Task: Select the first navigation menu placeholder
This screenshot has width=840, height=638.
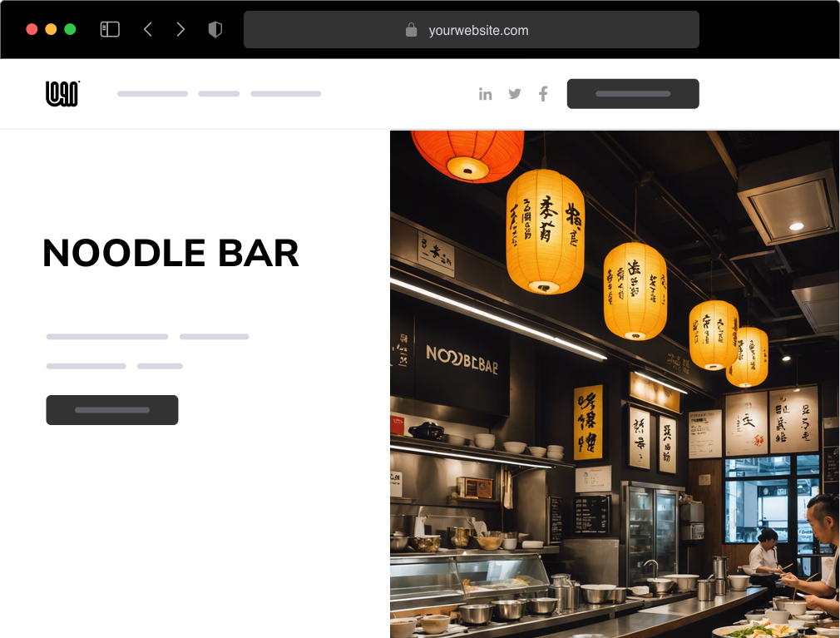Action: coord(153,94)
